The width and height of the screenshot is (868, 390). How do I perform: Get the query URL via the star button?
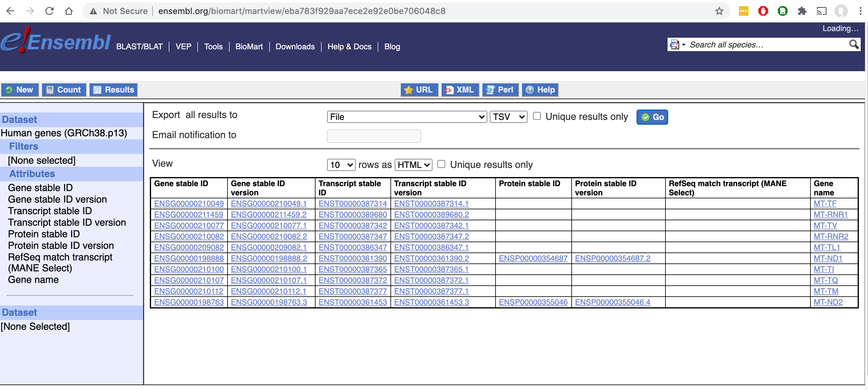point(419,90)
